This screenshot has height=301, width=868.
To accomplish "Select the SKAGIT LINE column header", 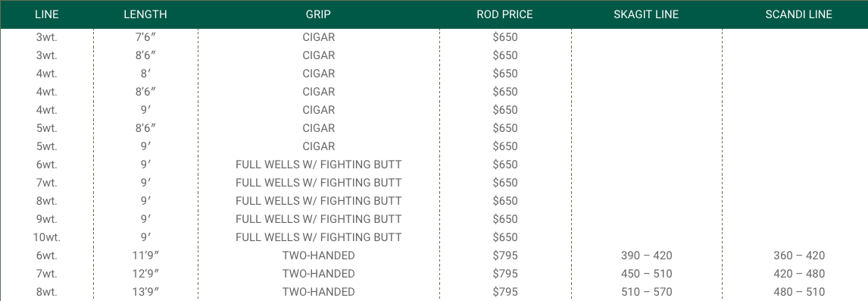I will [x=646, y=15].
